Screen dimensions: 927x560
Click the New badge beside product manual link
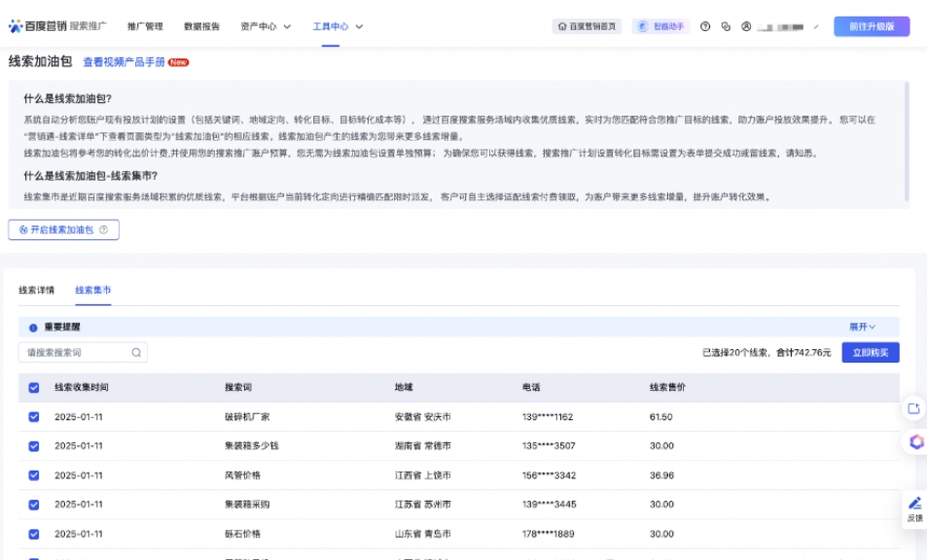(179, 62)
